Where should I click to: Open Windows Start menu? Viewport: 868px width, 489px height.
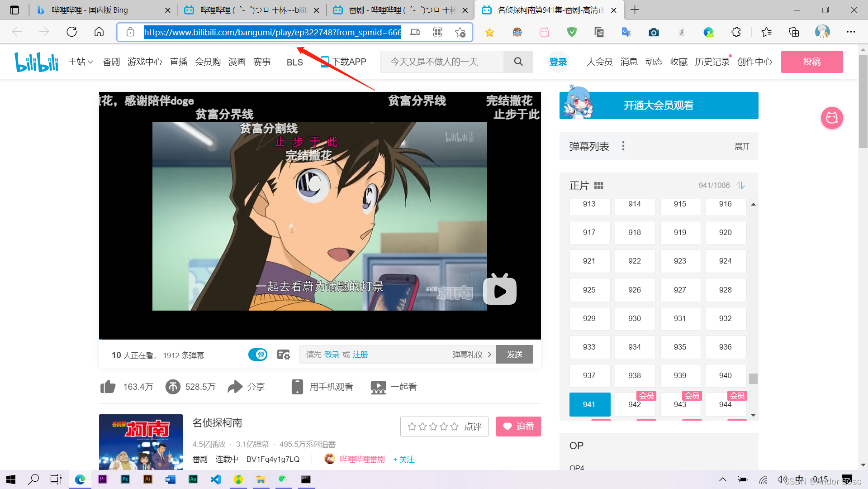11,479
